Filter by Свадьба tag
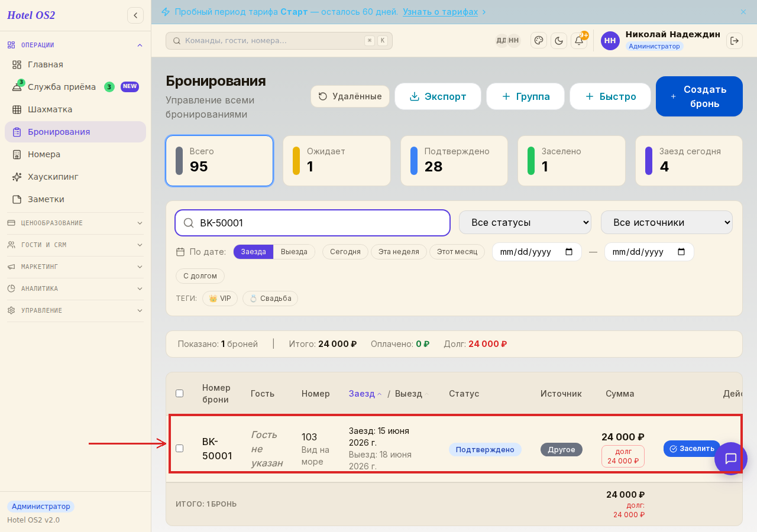This screenshot has width=757, height=532. pyautogui.click(x=270, y=299)
